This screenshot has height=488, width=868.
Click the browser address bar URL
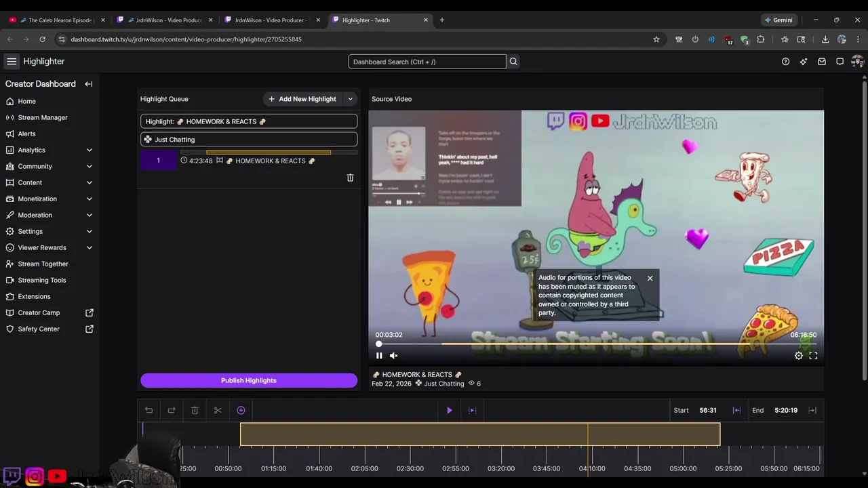[186, 39]
